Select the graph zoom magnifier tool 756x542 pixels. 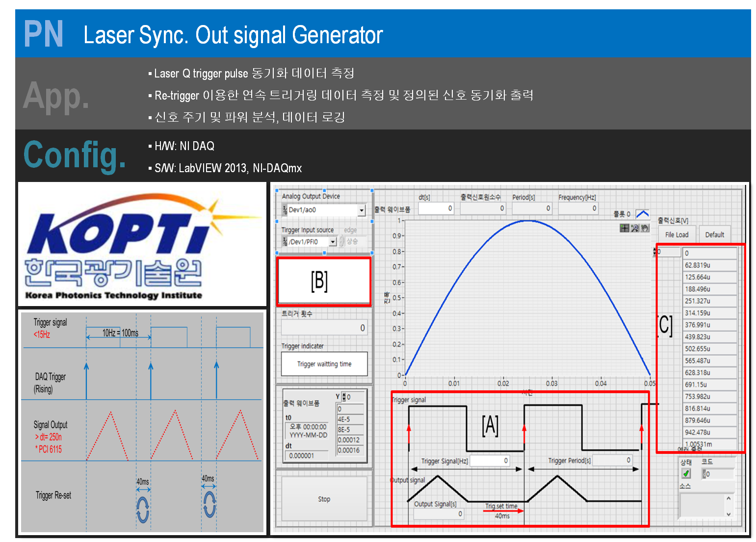(635, 228)
